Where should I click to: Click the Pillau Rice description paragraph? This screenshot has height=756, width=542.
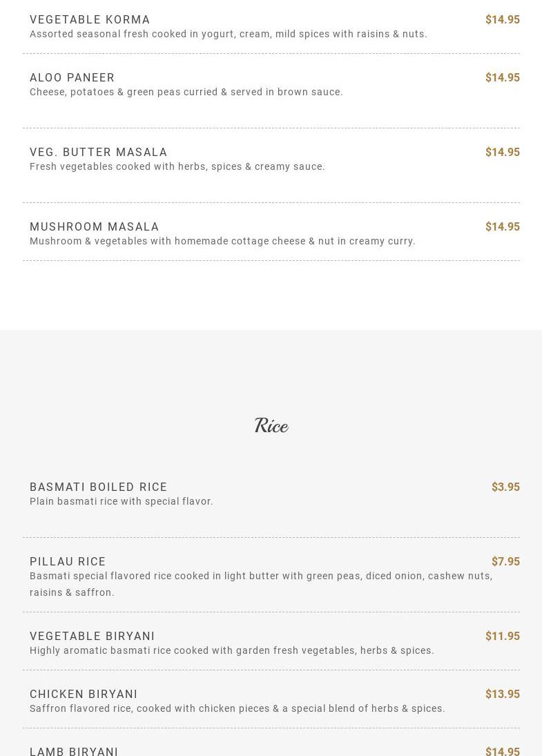(261, 583)
